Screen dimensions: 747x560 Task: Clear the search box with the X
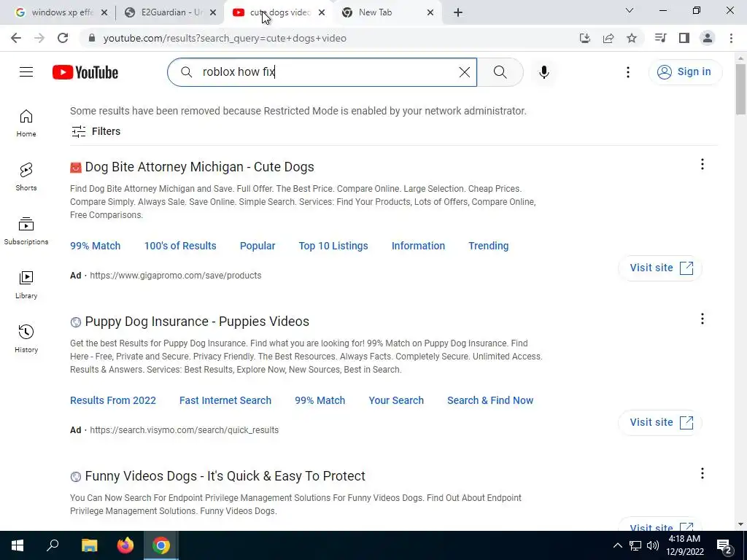tap(465, 72)
